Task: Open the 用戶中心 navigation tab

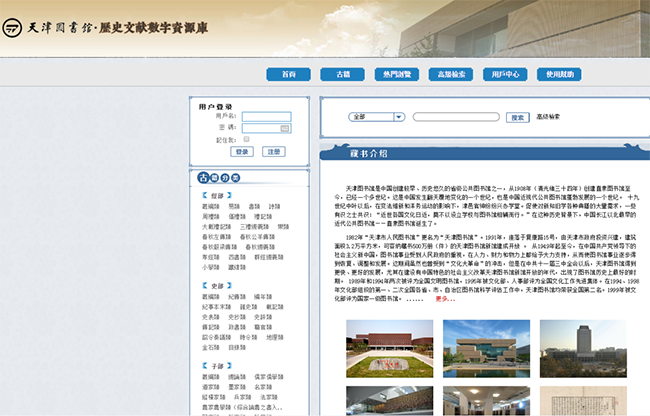Action: coord(505,74)
